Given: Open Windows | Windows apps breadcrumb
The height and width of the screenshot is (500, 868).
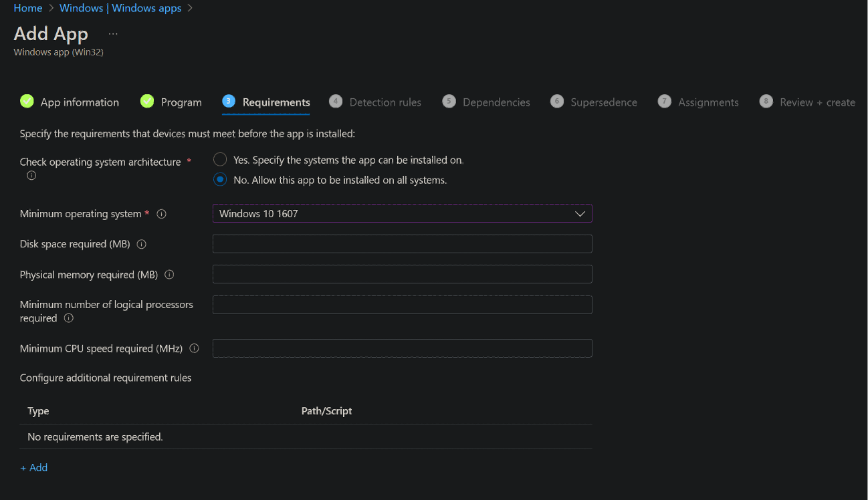Looking at the screenshot, I should (120, 8).
